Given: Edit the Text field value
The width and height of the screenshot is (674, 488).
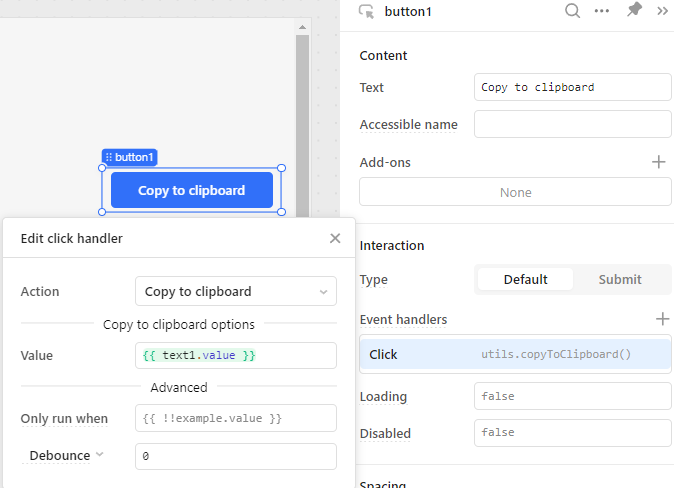Looking at the screenshot, I should point(573,87).
